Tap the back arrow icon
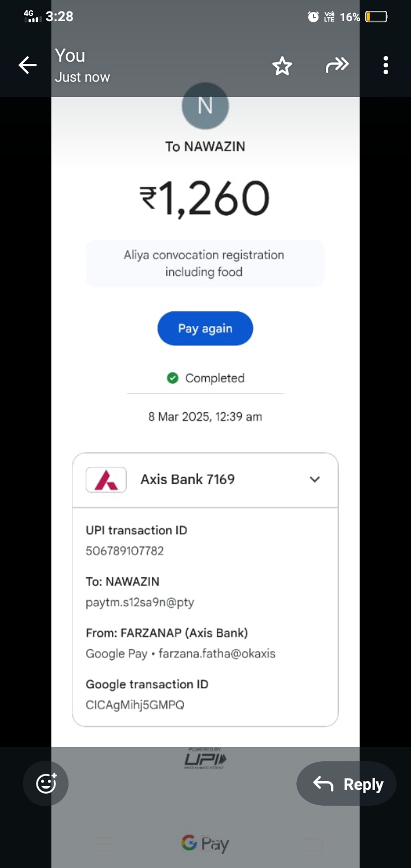This screenshot has height=868, width=411. coord(27,66)
